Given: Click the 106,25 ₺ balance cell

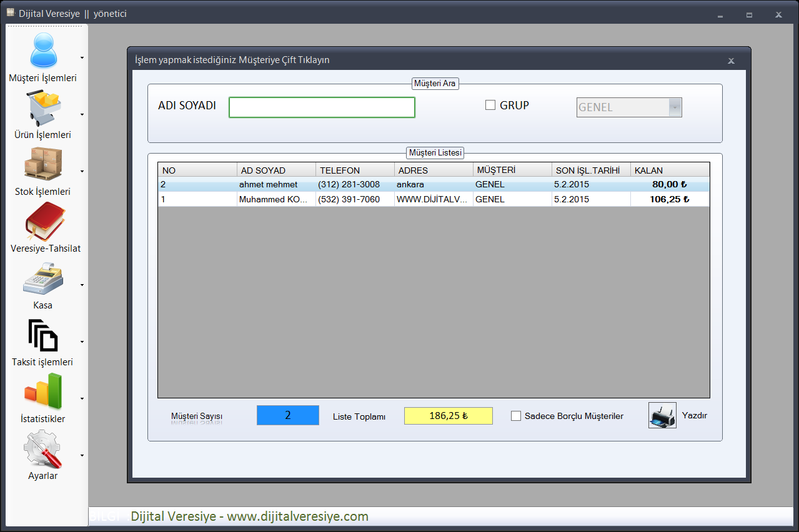Looking at the screenshot, I should point(670,199).
